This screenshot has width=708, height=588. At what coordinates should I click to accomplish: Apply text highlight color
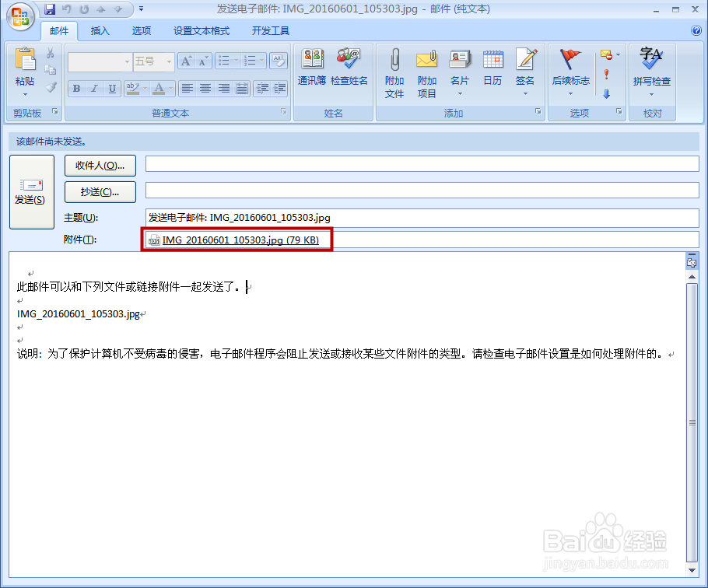tap(133, 89)
